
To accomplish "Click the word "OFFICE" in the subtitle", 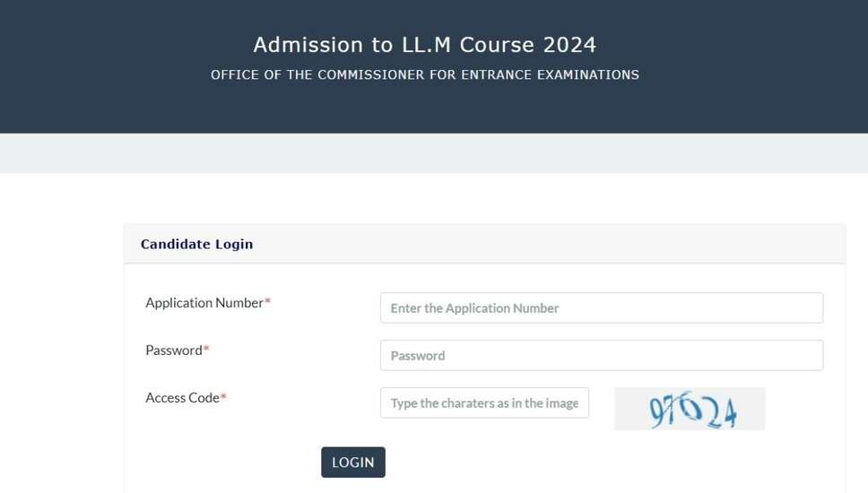I will (x=235, y=75).
